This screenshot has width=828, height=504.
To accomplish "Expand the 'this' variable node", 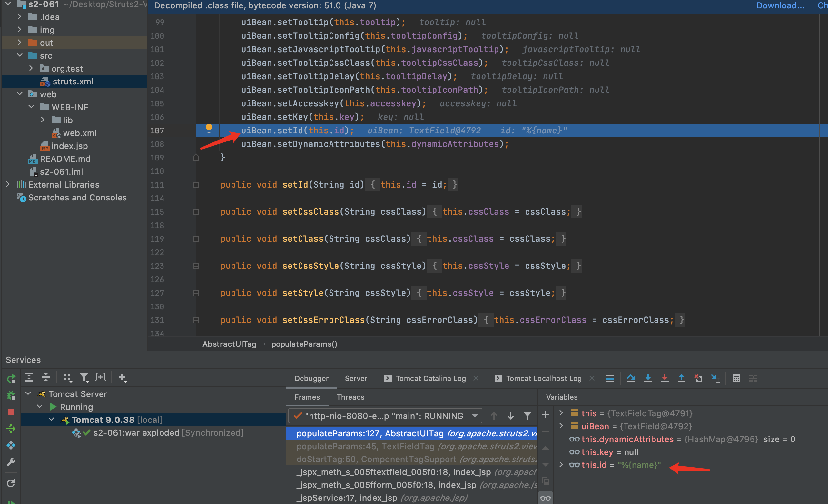I will (561, 413).
